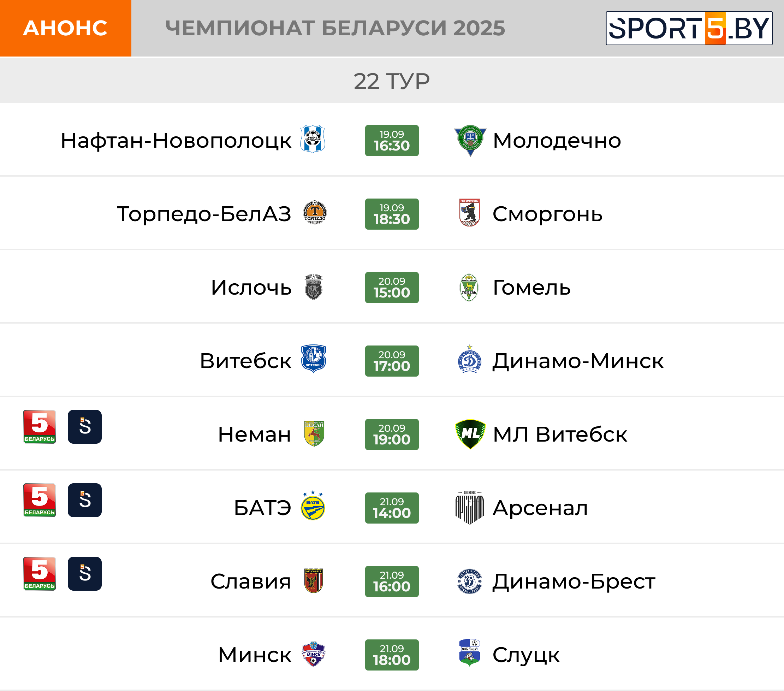The image size is (784, 691).
Task: Click the 21.09 18:00 Минск match time
Action: pos(392,655)
